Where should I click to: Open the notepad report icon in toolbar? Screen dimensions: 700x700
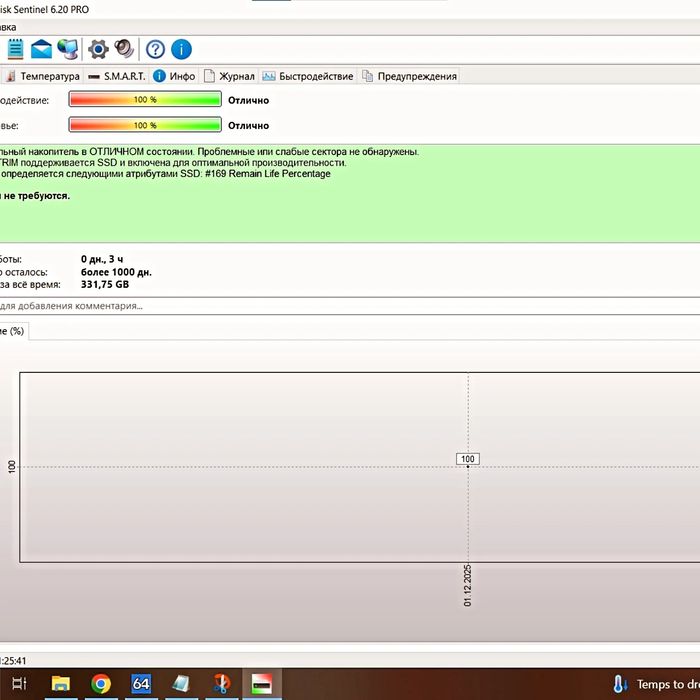(x=15, y=49)
